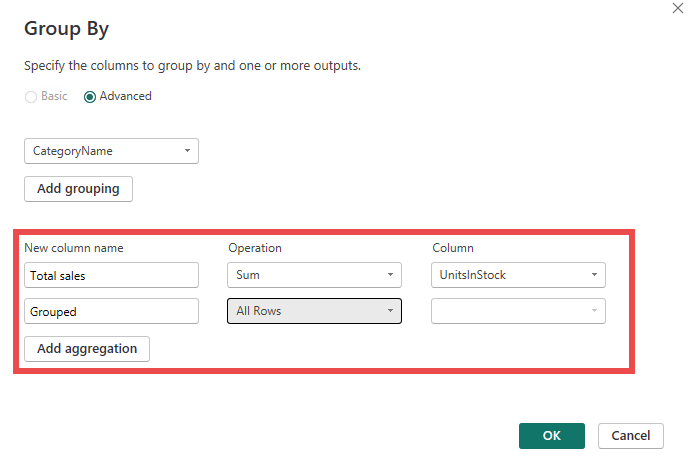This screenshot has width=690, height=459.
Task: Select the Advanced radio button
Action: click(90, 97)
